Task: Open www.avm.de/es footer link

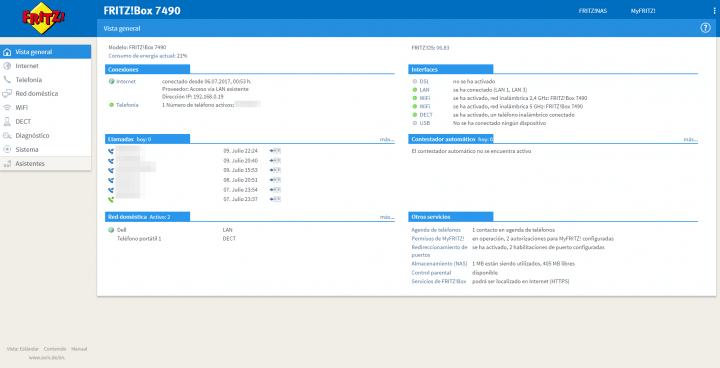Action: pyautogui.click(x=47, y=357)
